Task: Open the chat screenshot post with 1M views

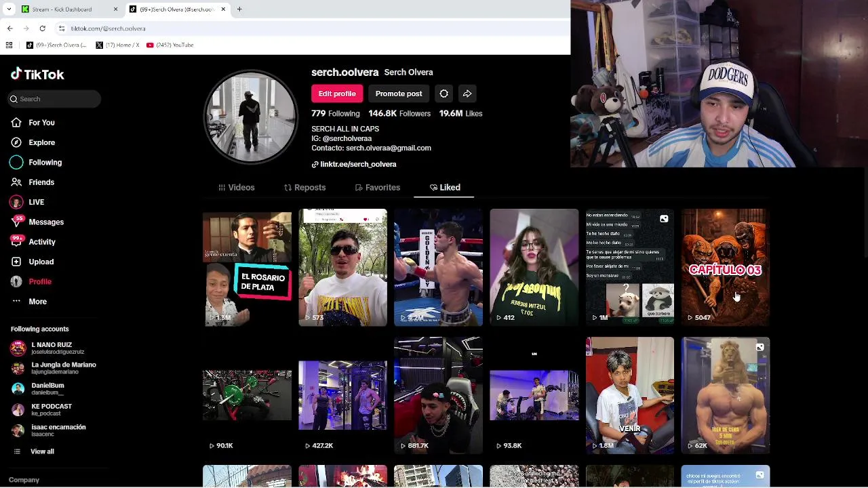Action: tap(630, 268)
